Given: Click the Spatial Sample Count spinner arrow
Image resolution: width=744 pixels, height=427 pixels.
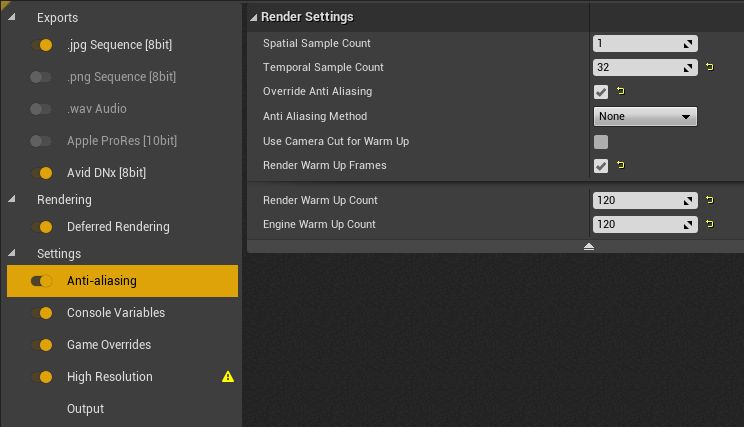Looking at the screenshot, I should coord(688,44).
